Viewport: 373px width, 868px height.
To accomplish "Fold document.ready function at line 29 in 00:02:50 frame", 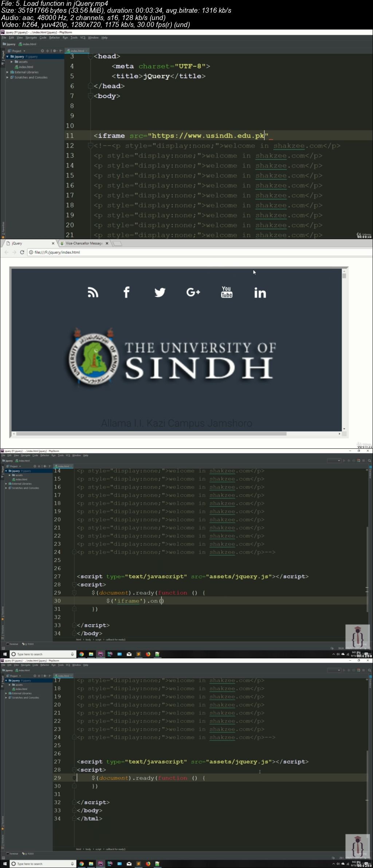I will pos(74,778).
